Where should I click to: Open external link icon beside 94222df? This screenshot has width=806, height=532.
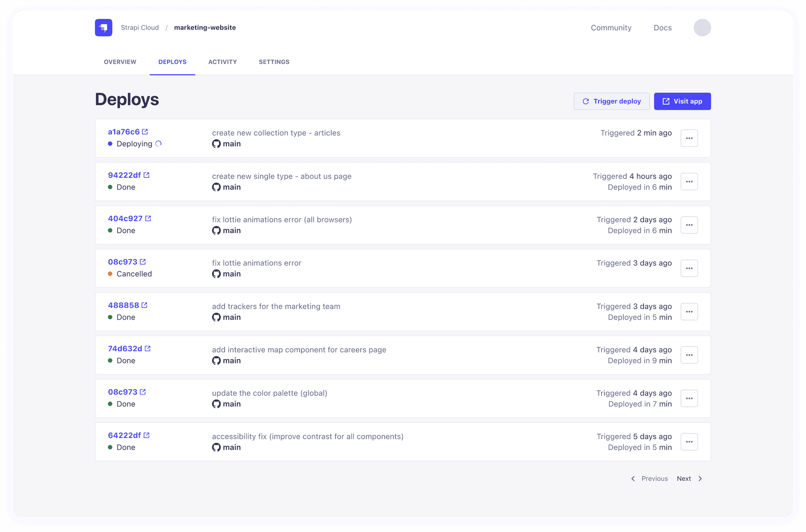[x=147, y=175]
